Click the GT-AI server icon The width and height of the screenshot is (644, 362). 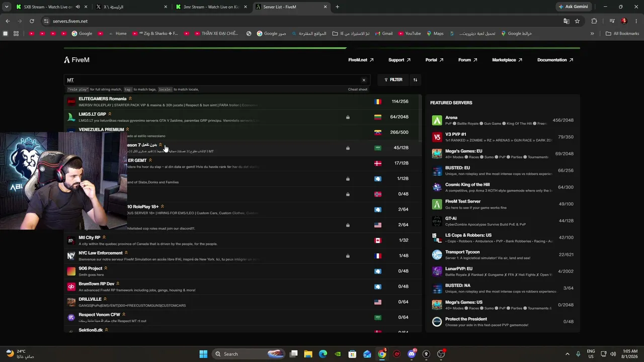coord(437,221)
